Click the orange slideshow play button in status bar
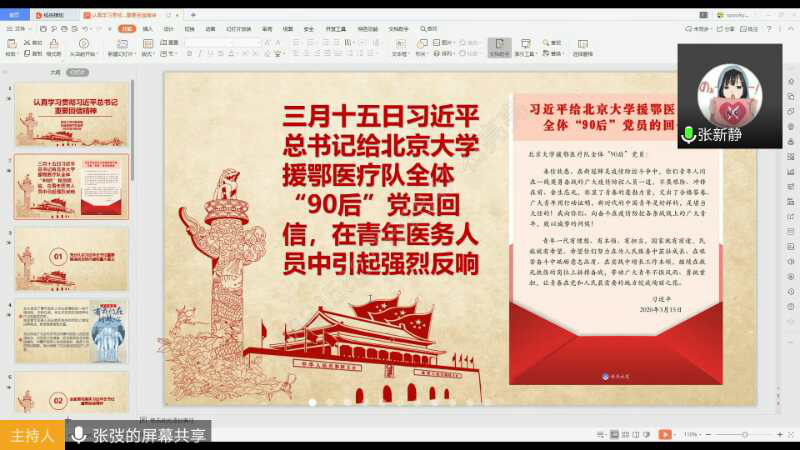 pos(665,434)
